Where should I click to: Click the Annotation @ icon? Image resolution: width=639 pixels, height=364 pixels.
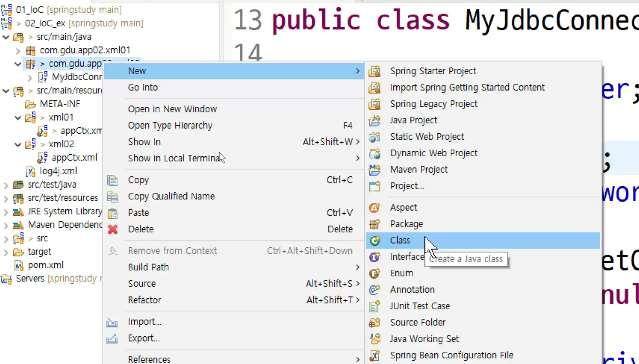374,290
